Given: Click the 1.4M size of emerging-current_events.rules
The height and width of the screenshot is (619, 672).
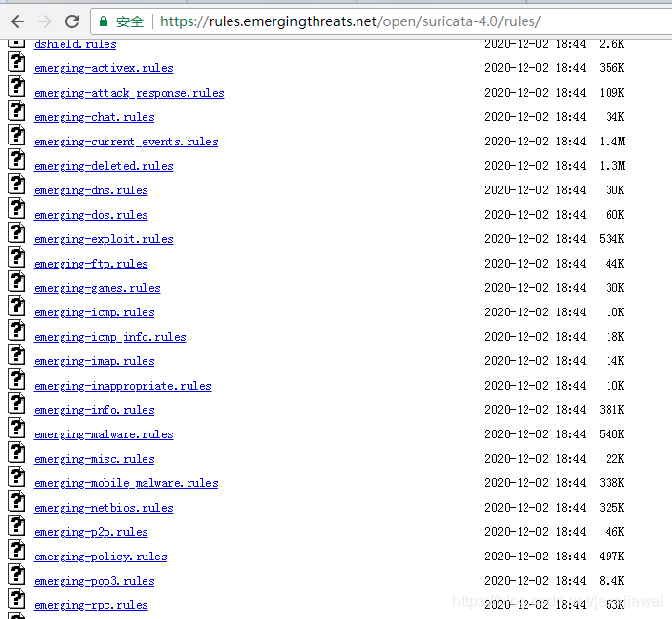Looking at the screenshot, I should point(612,142).
